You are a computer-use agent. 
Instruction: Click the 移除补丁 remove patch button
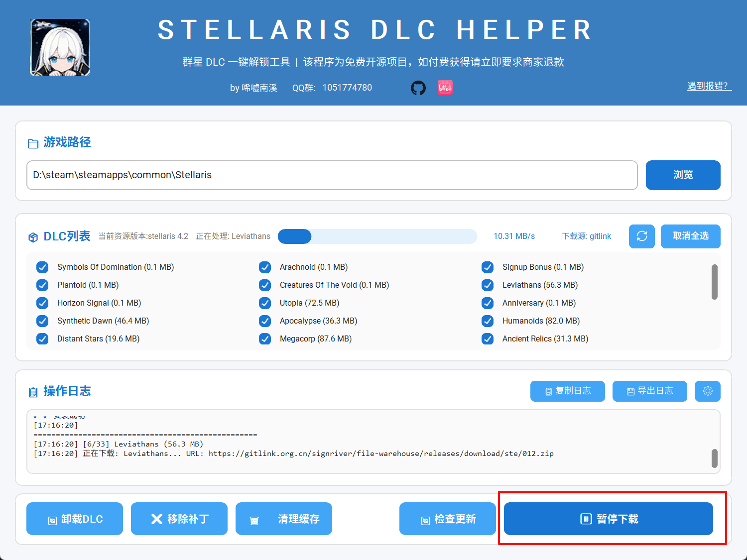[x=179, y=519]
